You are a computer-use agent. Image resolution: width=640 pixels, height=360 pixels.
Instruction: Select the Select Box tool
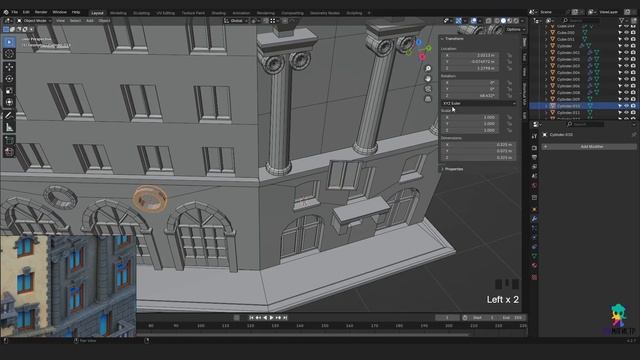coord(9,42)
